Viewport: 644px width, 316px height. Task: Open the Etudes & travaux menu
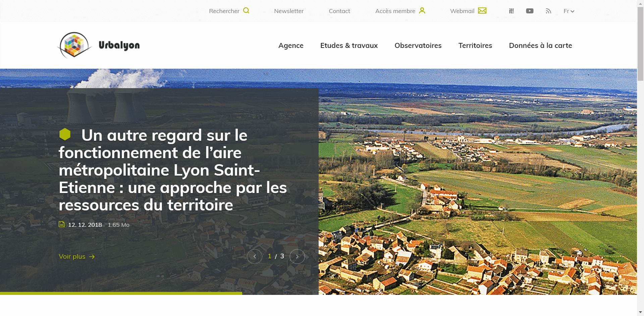click(x=349, y=46)
